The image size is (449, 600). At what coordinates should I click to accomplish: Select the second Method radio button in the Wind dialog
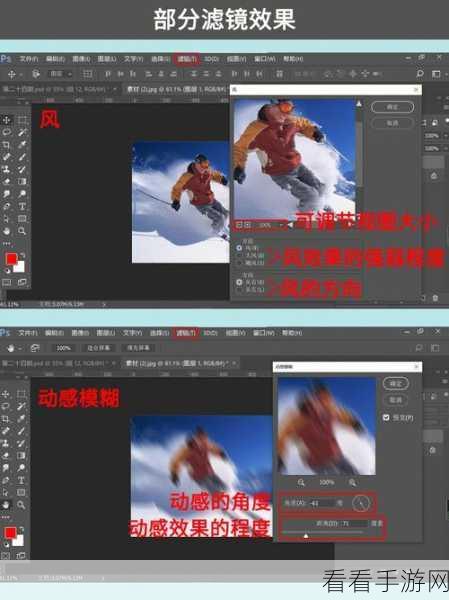point(239,255)
